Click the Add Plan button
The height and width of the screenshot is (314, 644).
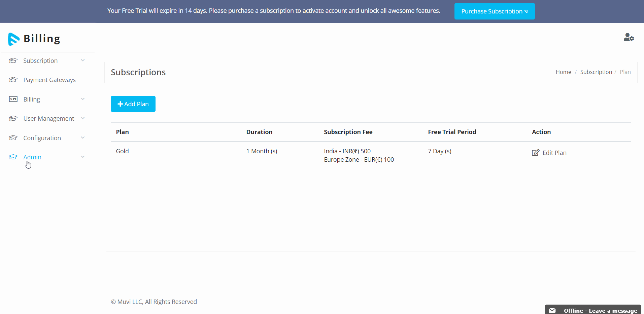pos(133,104)
